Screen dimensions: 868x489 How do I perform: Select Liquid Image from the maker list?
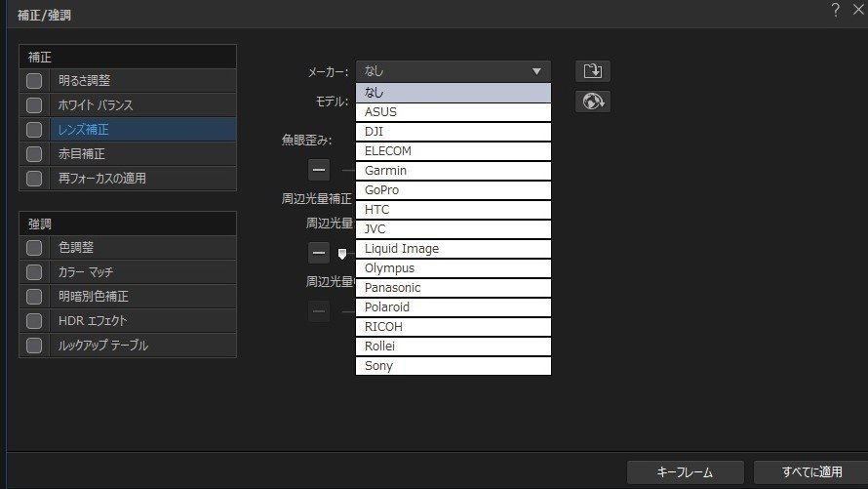(x=454, y=249)
